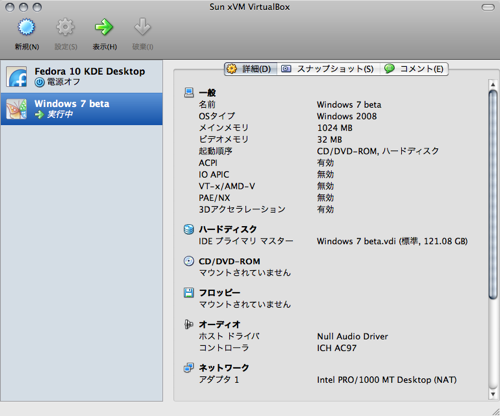This screenshot has width=500, height=416.
Task: Select the Fedora 10 KDE Desktop name text
Action: pos(90,71)
